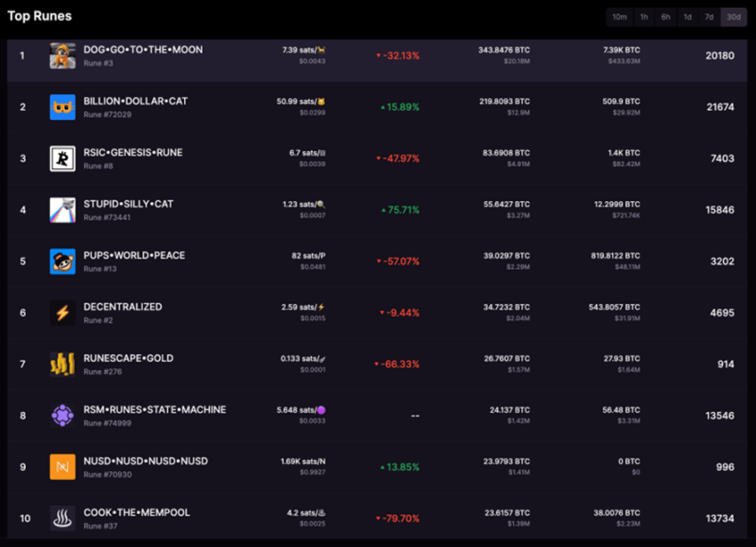Image resolution: width=756 pixels, height=547 pixels.
Task: Open the DOG•GO•TO•THE•MOON rune name link
Action: (143, 50)
